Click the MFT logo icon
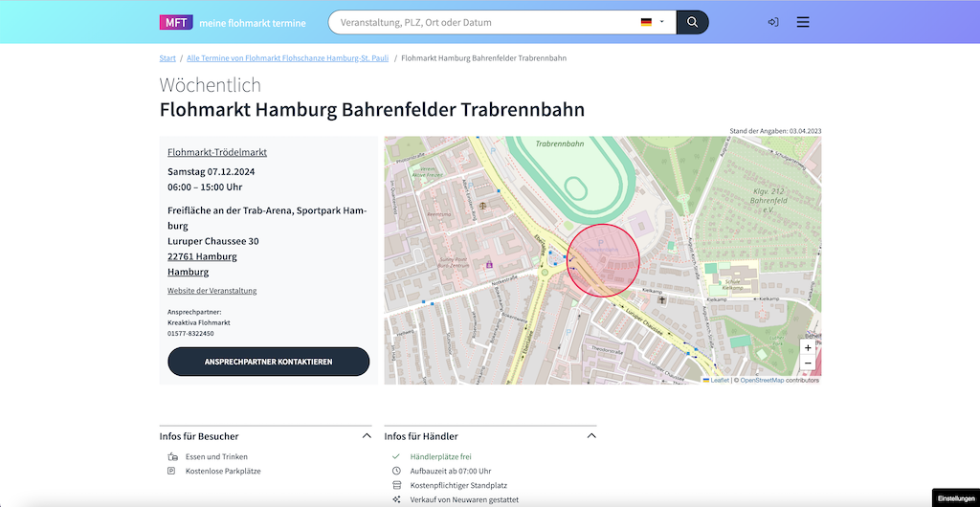The height and width of the screenshot is (507, 980). coord(176,22)
